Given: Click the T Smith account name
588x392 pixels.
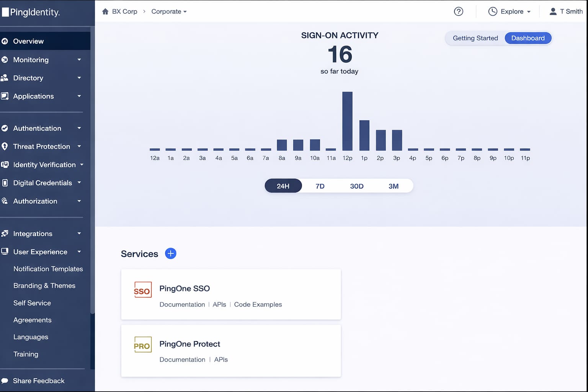Looking at the screenshot, I should [x=571, y=11].
